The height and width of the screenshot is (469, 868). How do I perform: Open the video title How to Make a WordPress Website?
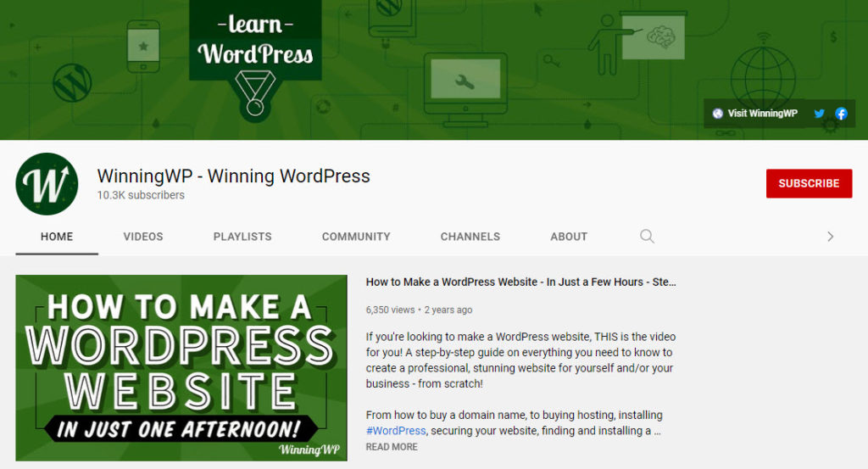520,282
